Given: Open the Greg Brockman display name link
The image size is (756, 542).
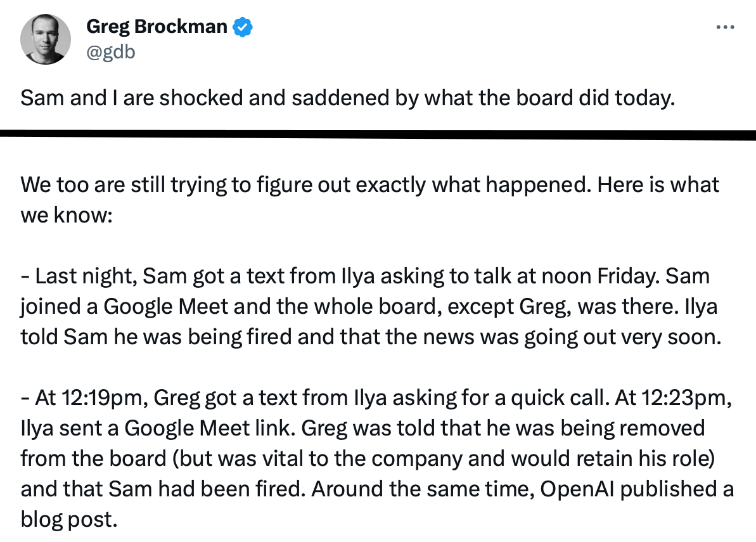Looking at the screenshot, I should pyautogui.click(x=157, y=27).
